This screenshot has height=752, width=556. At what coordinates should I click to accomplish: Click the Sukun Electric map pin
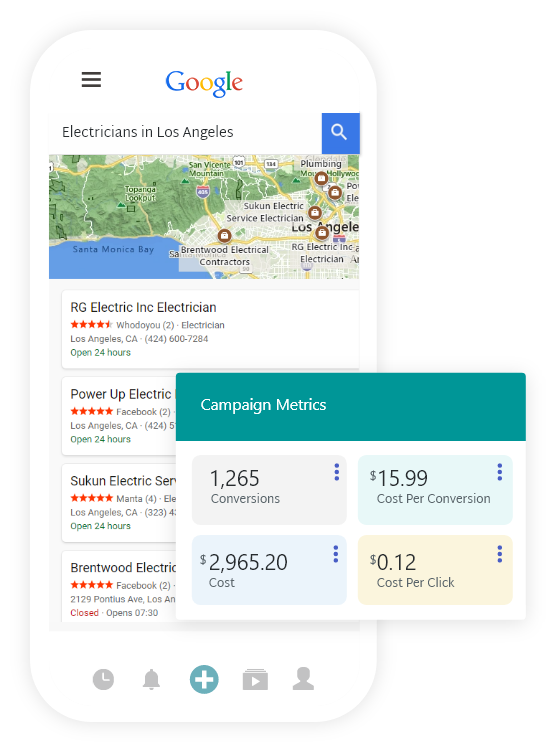pyautogui.click(x=315, y=212)
